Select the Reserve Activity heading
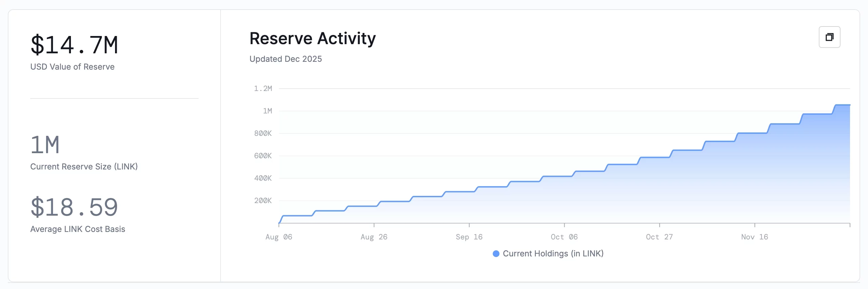The width and height of the screenshot is (868, 289). (x=313, y=38)
